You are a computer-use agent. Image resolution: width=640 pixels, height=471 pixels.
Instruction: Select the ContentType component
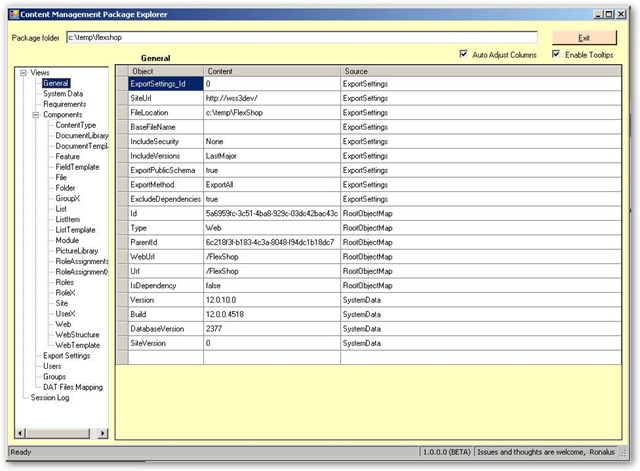point(76,125)
